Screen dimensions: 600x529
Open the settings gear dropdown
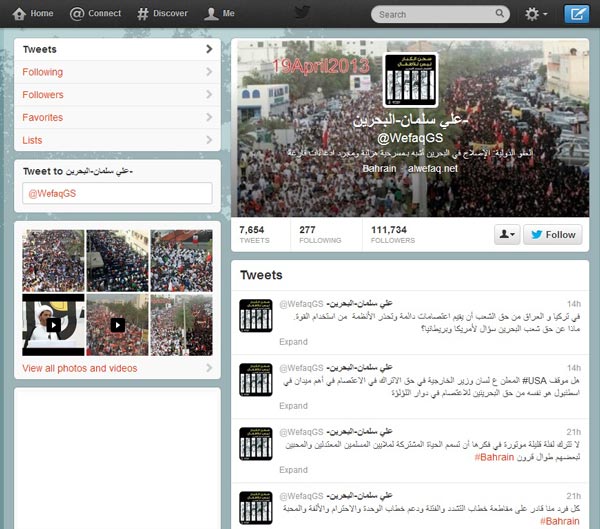[x=536, y=14]
